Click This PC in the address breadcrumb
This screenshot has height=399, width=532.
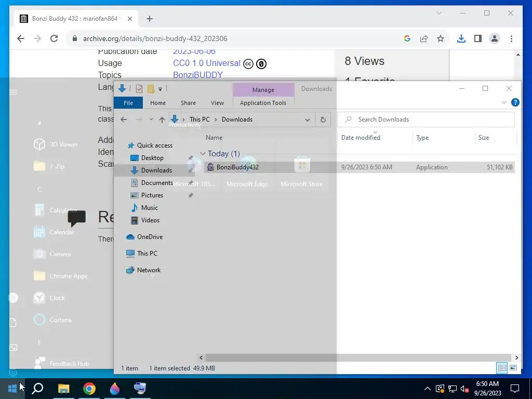click(x=199, y=119)
